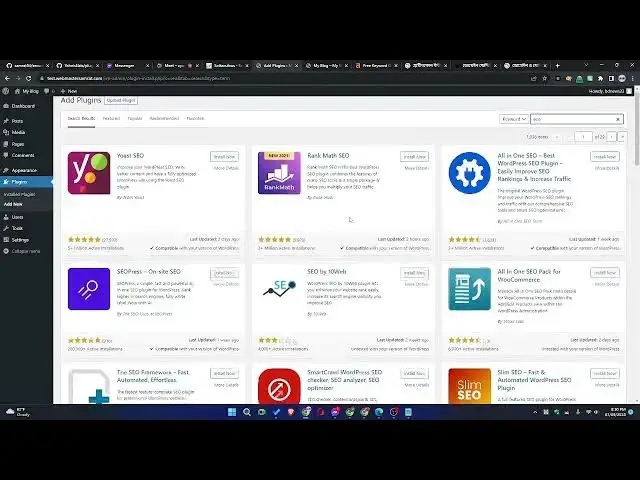The image size is (640, 480).
Task: Show hidden system tray icons
Action: (x=535, y=412)
